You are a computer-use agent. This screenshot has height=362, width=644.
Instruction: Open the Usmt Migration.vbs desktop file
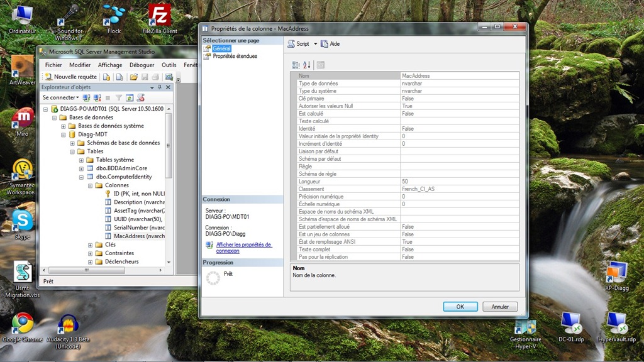coord(23,279)
